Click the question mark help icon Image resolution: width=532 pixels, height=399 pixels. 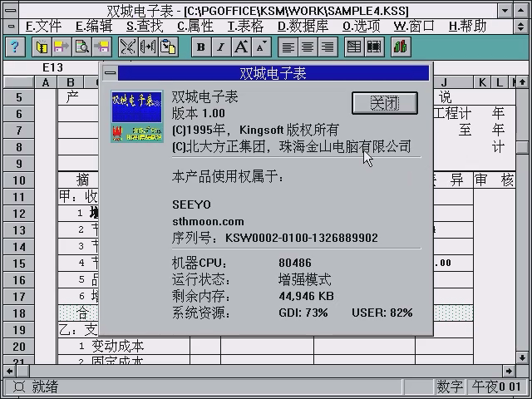pos(15,47)
